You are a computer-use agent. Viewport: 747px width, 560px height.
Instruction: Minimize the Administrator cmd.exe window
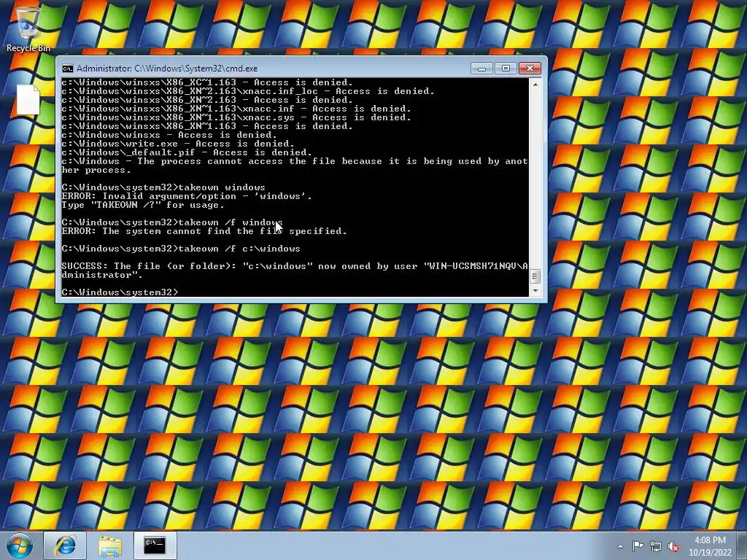(x=481, y=69)
